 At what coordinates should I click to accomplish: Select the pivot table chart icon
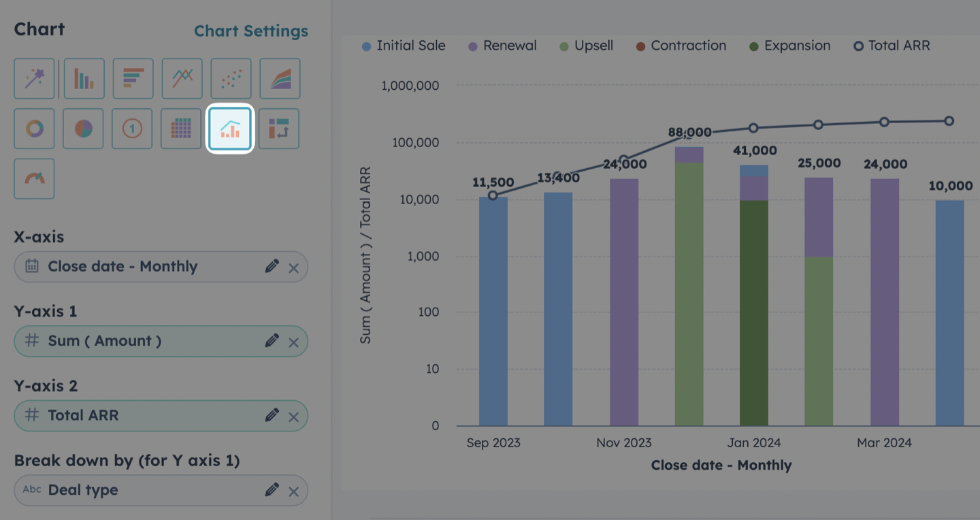[x=279, y=128]
